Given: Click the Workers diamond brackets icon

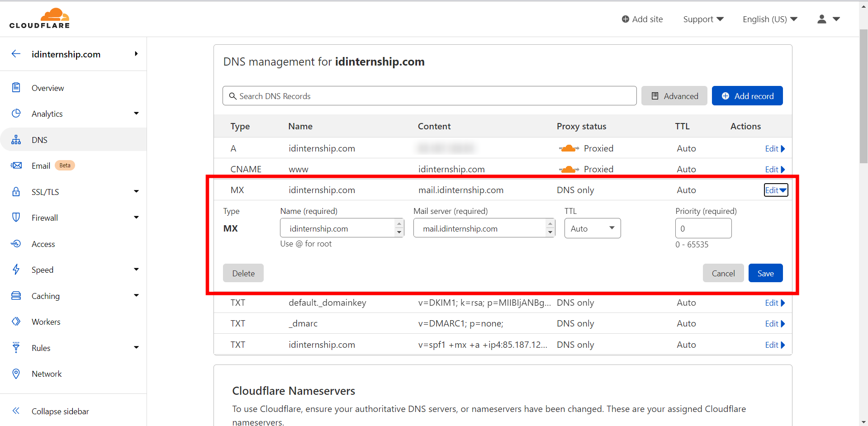Looking at the screenshot, I should pos(16,322).
